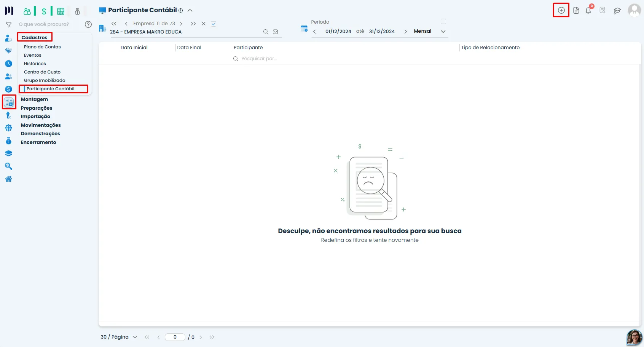Open the green dollar sign module icon
This screenshot has height=347, width=644.
click(x=44, y=11)
